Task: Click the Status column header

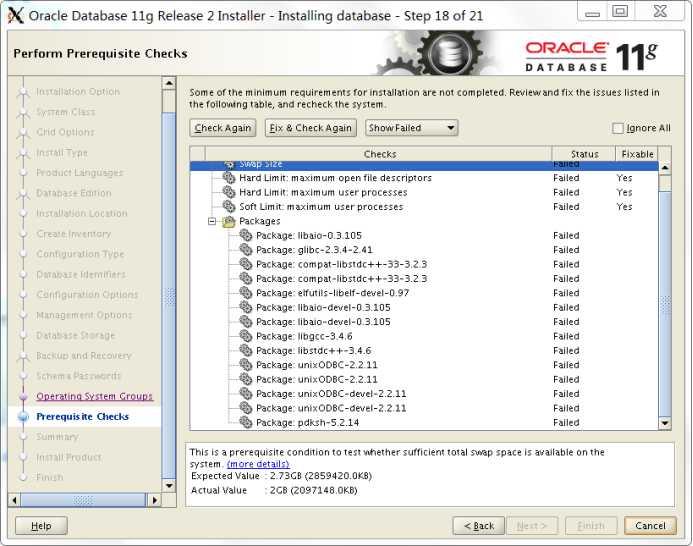Action: [584, 154]
